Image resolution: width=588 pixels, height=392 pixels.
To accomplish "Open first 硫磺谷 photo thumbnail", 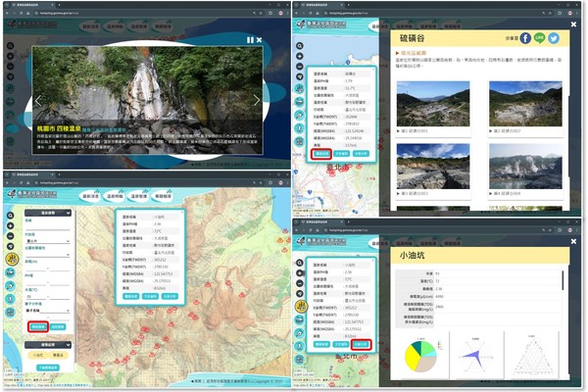I will 433,104.
